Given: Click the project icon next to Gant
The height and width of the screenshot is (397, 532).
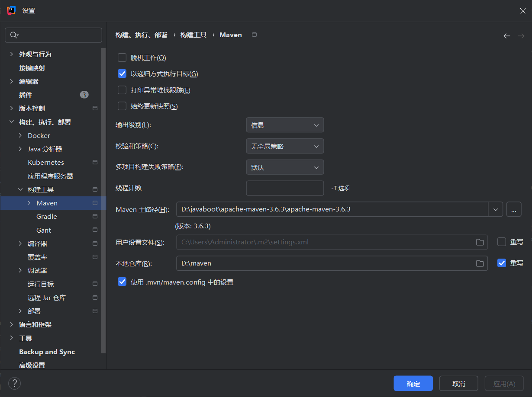Looking at the screenshot, I should [95, 230].
